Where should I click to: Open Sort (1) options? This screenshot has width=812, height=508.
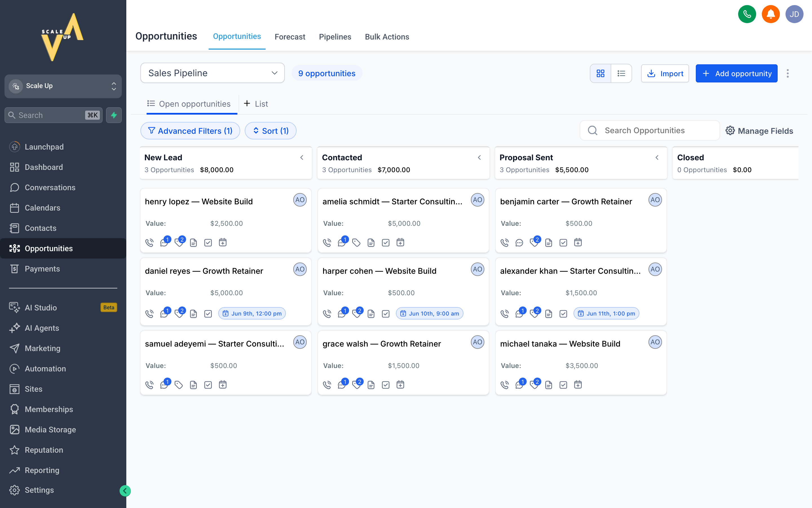(x=270, y=131)
